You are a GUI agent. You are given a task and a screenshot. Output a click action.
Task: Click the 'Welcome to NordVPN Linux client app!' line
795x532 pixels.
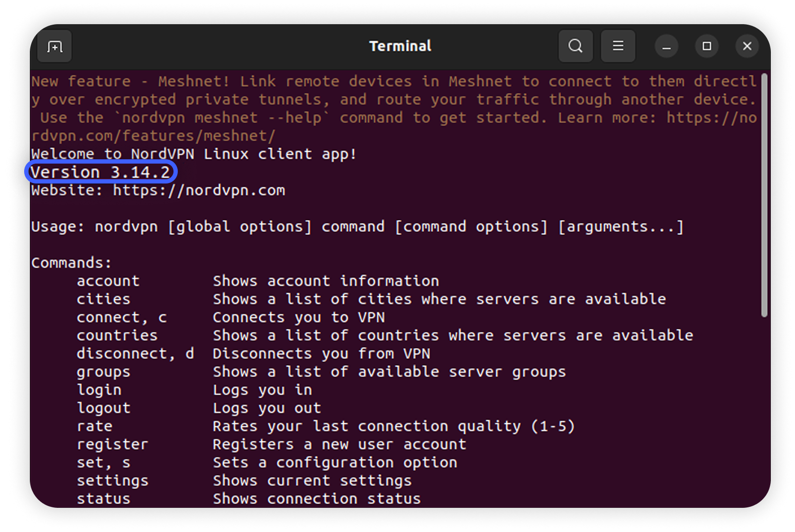click(x=194, y=154)
